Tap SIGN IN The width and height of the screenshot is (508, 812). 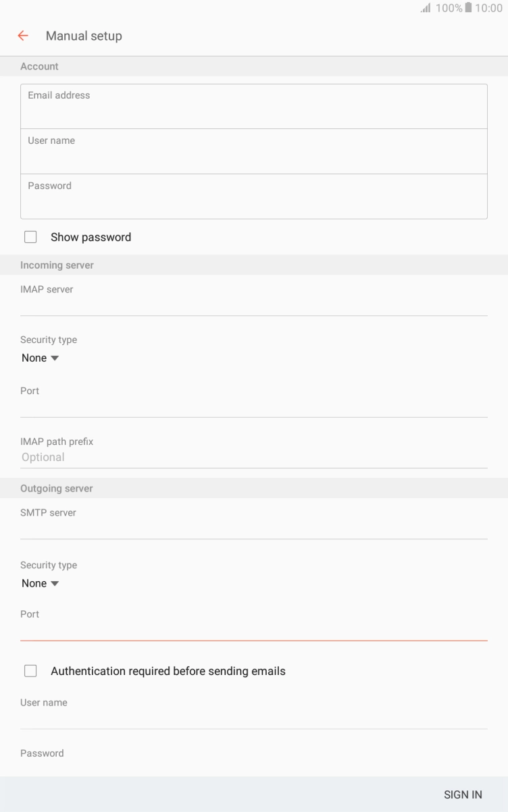[463, 794]
